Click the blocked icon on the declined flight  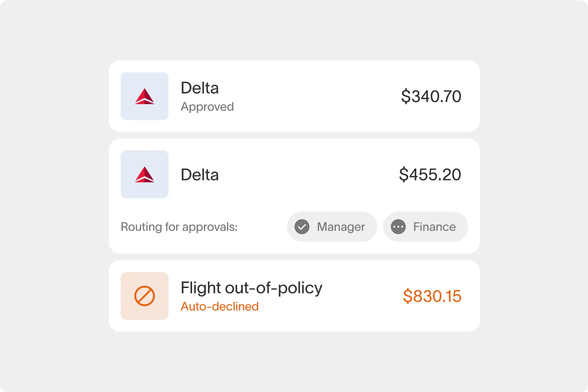click(144, 296)
